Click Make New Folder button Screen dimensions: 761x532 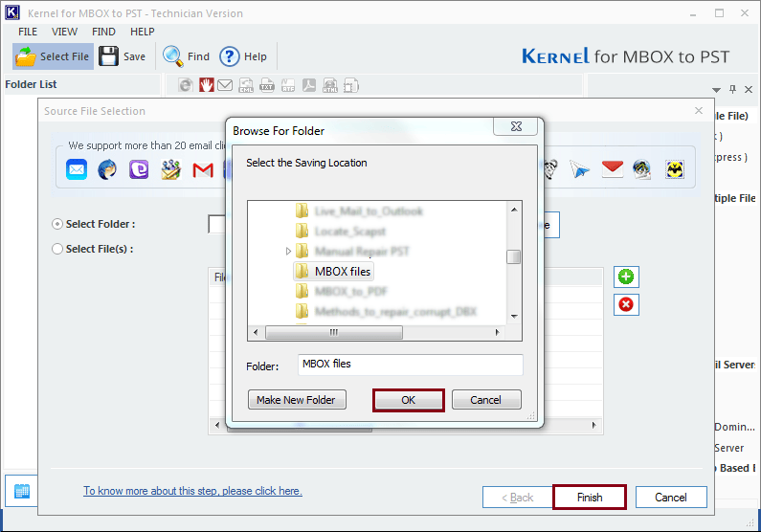click(297, 400)
